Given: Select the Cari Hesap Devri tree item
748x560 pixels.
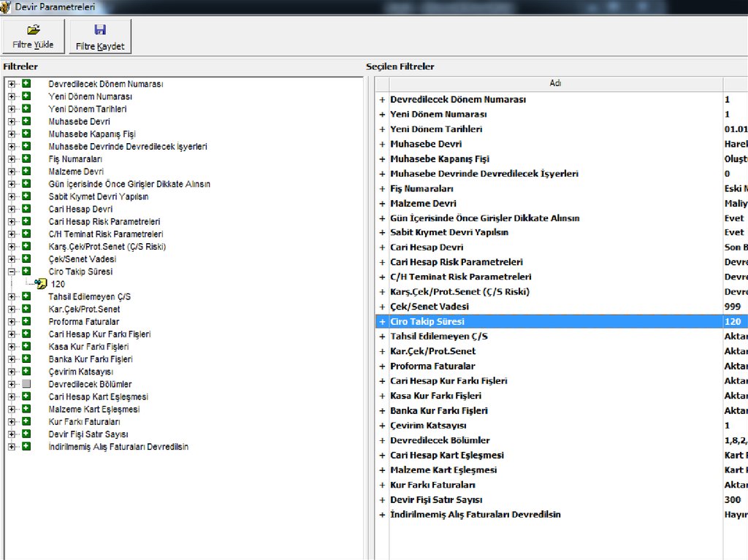Looking at the screenshot, I should pyautogui.click(x=80, y=209).
